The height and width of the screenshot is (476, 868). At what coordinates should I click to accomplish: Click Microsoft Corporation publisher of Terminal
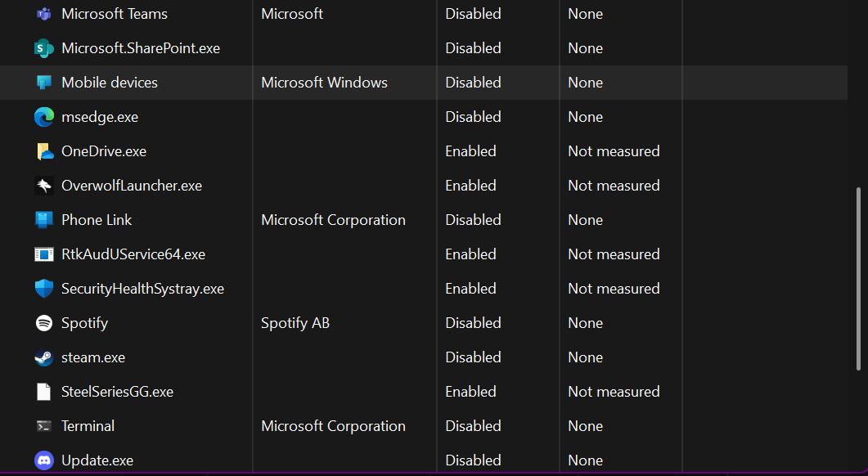tap(333, 425)
